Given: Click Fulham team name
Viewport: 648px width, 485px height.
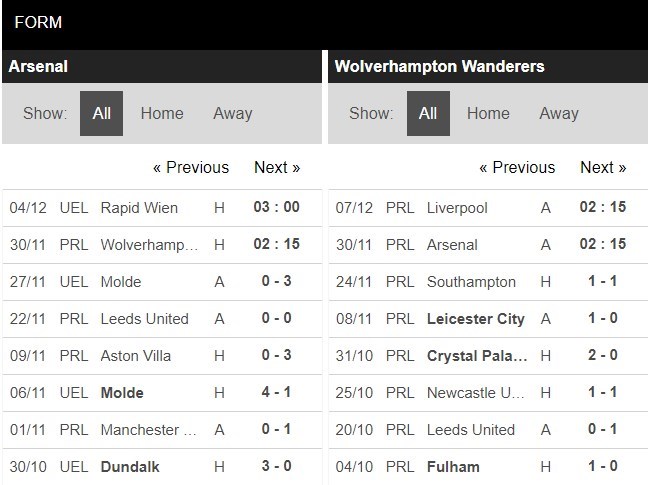Looking at the screenshot, I should point(453,467).
